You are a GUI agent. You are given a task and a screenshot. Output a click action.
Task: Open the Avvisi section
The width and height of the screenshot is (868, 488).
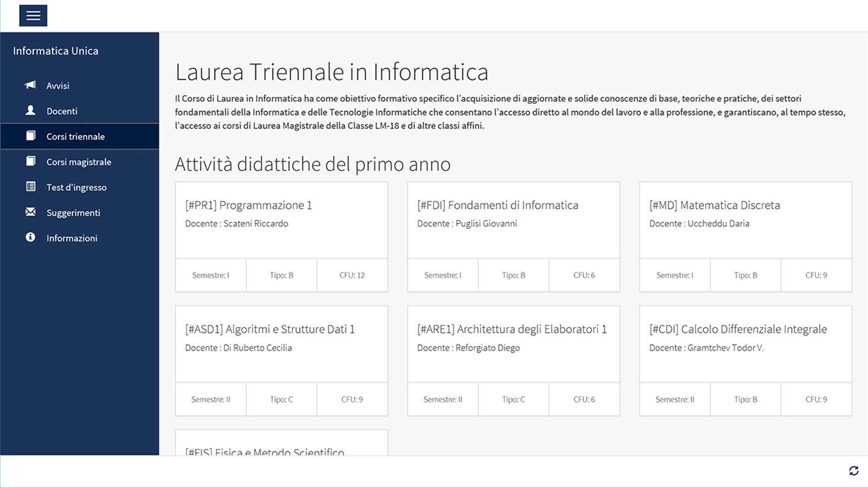click(80, 86)
